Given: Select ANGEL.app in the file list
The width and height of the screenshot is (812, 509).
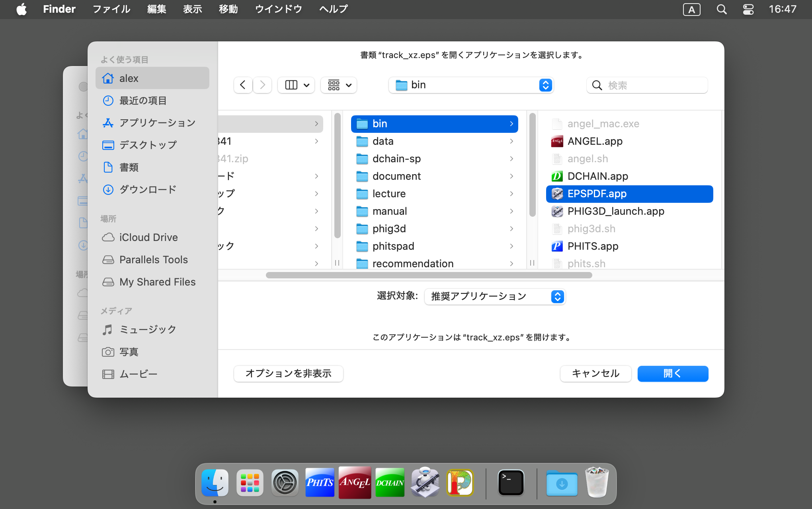Looking at the screenshot, I should click(x=595, y=141).
